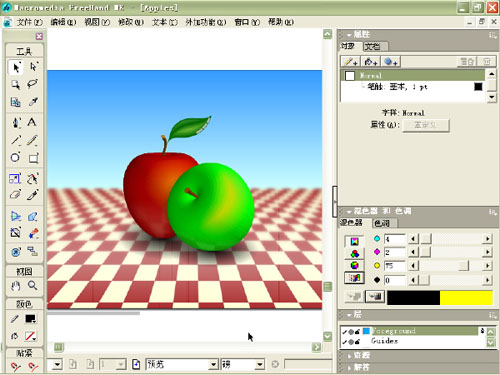Pick the Eyedropper tool
500x375 pixels.
33,102
